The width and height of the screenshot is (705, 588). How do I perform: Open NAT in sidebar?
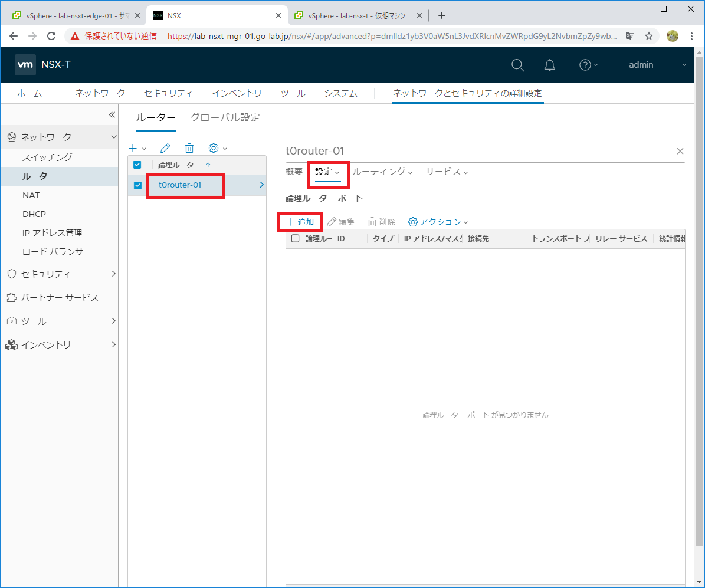click(x=31, y=196)
